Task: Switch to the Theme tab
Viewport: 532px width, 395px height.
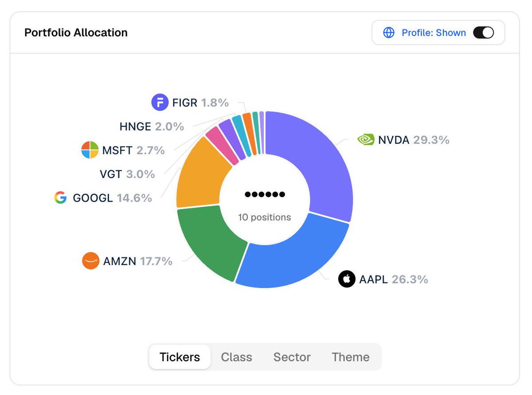Action: click(x=350, y=357)
